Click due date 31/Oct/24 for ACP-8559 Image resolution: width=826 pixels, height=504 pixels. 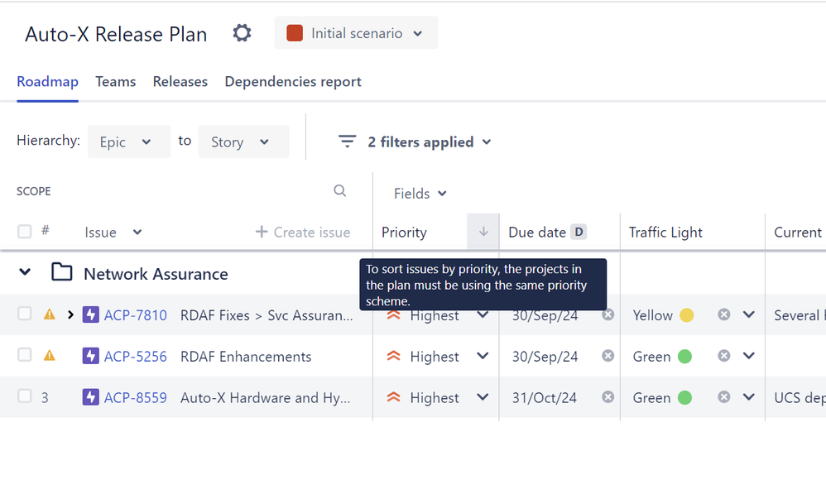tap(545, 397)
